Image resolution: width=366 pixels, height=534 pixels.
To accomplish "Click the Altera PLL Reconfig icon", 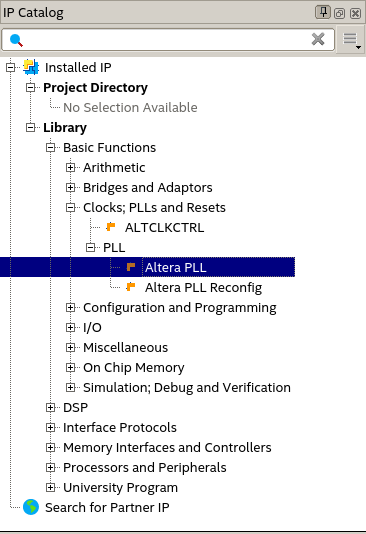I will 131,287.
